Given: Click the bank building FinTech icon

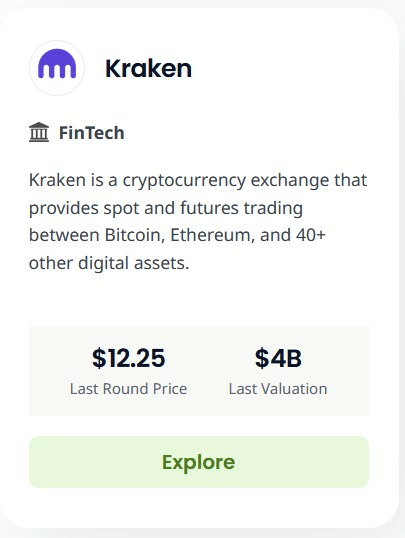Looking at the screenshot, I should click(39, 132).
